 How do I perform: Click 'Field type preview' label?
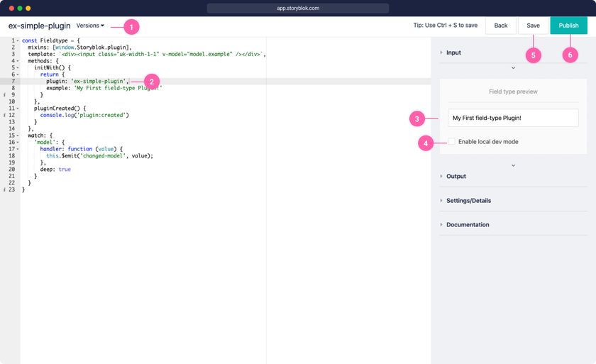click(513, 92)
